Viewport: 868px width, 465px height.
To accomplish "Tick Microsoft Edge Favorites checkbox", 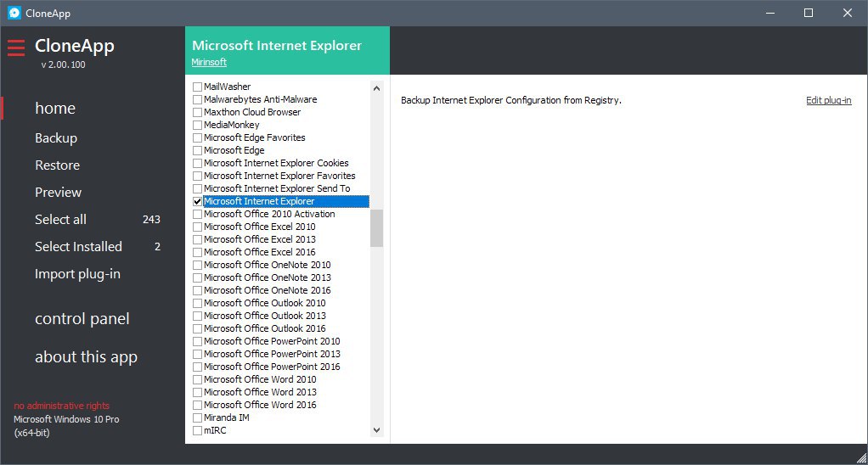I will point(197,137).
